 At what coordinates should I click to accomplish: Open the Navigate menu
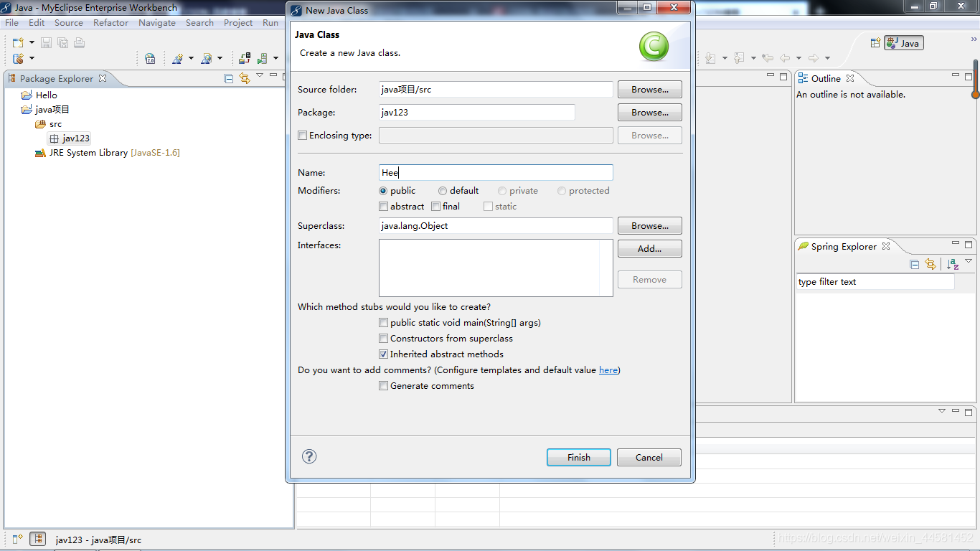click(157, 22)
